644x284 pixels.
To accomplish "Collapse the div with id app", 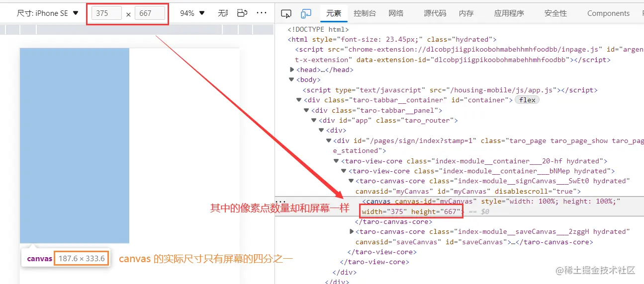I will click(314, 120).
